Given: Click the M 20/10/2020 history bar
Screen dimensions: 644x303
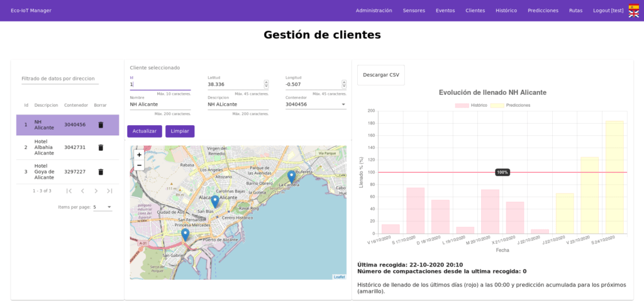Looking at the screenshot, I should pos(490,211).
